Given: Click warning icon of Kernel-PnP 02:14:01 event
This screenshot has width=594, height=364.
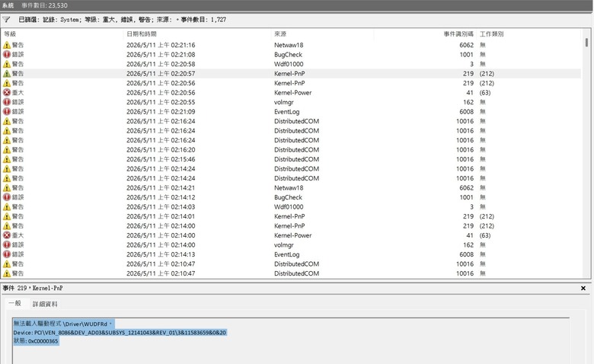Looking at the screenshot, I should (7, 216).
